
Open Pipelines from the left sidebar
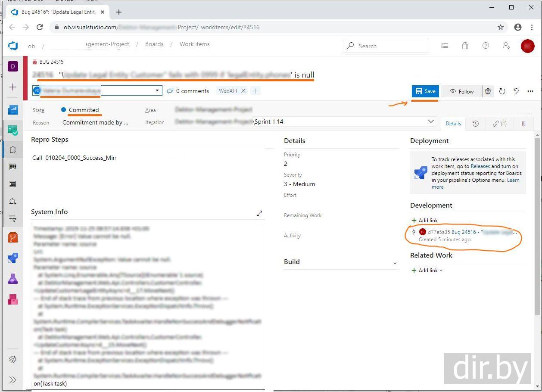pos(13,258)
